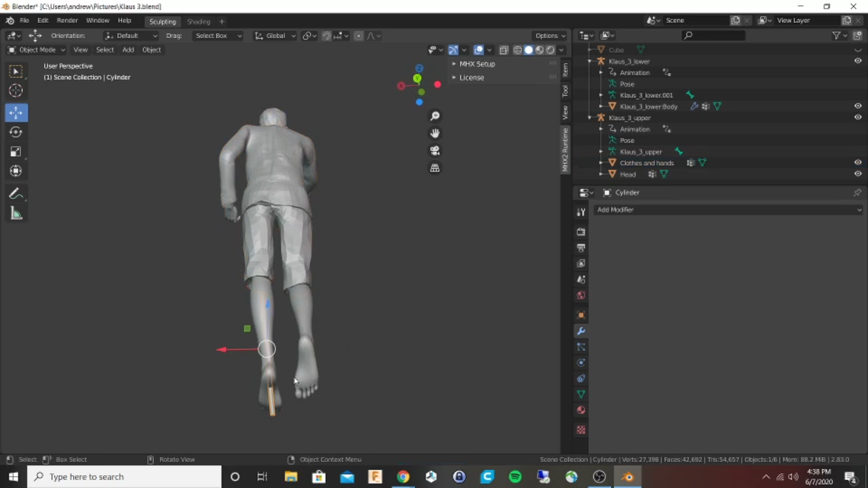
Task: Select the Move tool in the toolbar
Action: (16, 113)
